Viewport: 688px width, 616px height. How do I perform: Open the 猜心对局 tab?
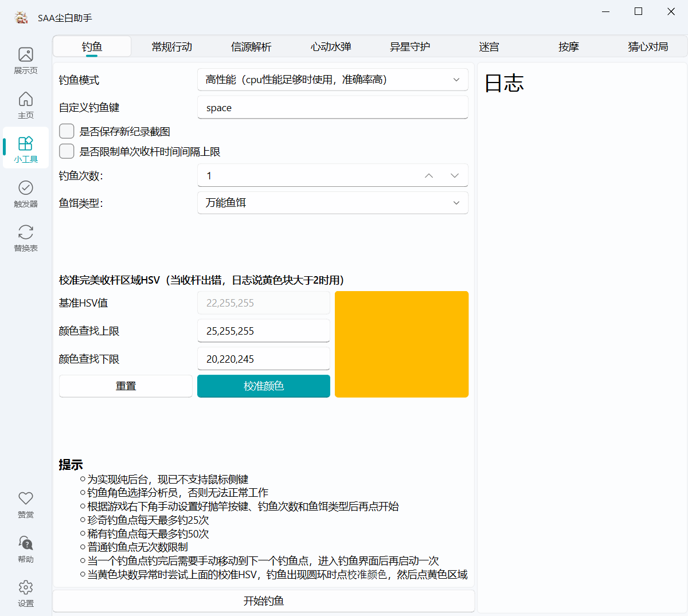pyautogui.click(x=648, y=46)
